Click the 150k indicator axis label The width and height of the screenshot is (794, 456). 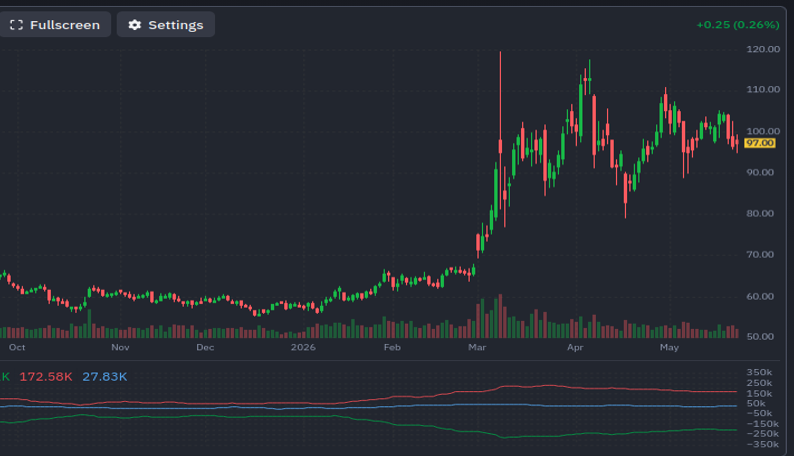click(759, 394)
